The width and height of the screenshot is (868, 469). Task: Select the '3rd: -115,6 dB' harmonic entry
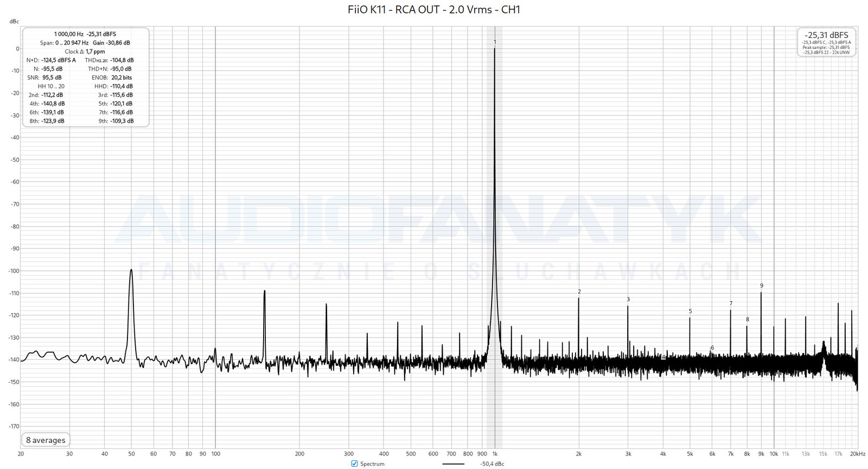point(116,95)
